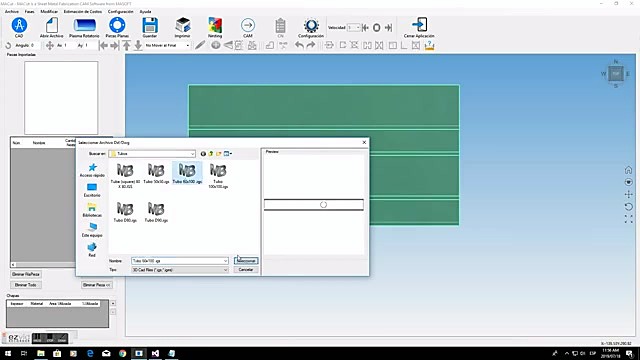The image size is (640, 360).
Task: Select the Tubo 50x50.igs file
Action: pyautogui.click(x=156, y=173)
